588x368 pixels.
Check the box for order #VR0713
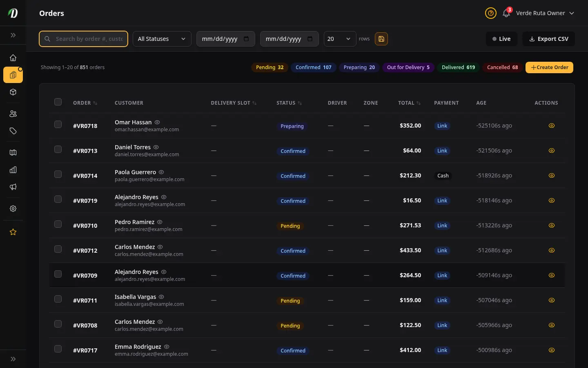(58, 149)
